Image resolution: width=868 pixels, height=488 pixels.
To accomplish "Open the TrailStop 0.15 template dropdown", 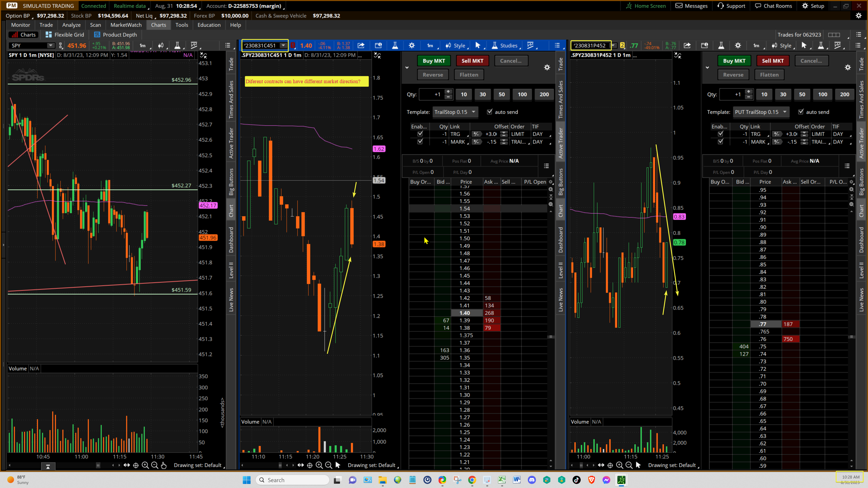I will pos(455,112).
